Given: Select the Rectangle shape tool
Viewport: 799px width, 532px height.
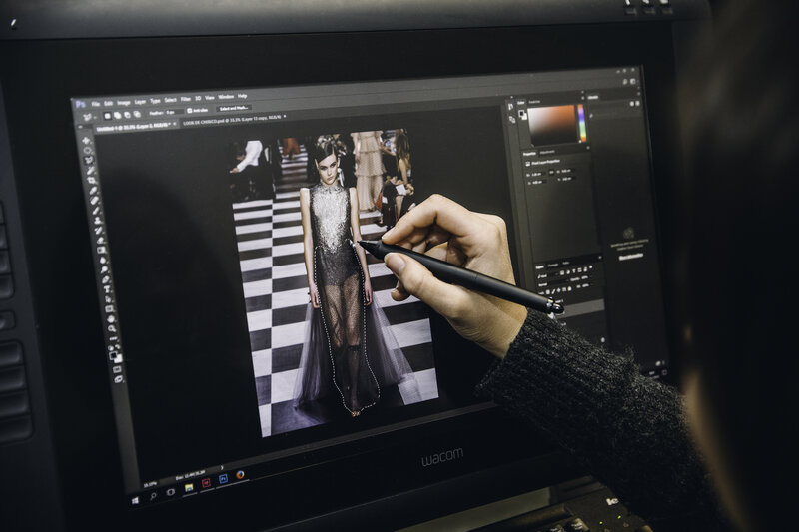Looking at the screenshot, I should [x=109, y=309].
